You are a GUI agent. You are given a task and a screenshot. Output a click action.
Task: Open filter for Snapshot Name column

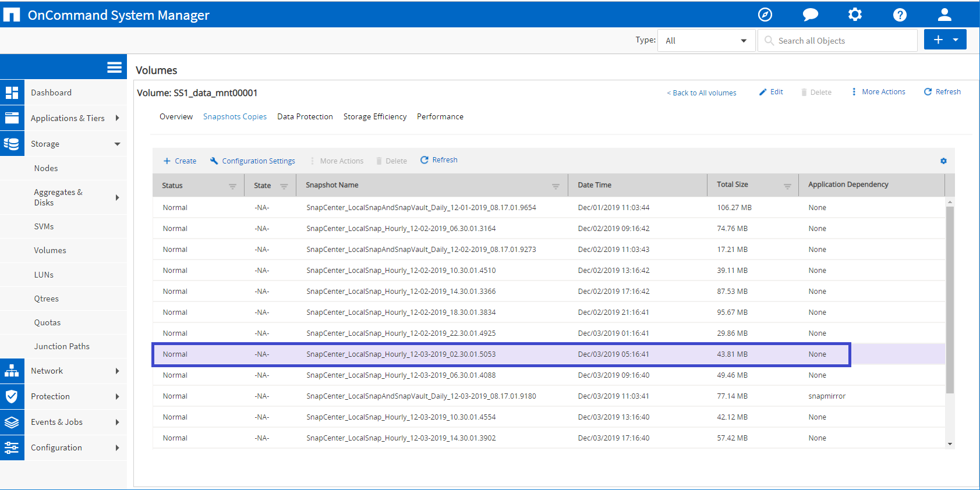556,186
